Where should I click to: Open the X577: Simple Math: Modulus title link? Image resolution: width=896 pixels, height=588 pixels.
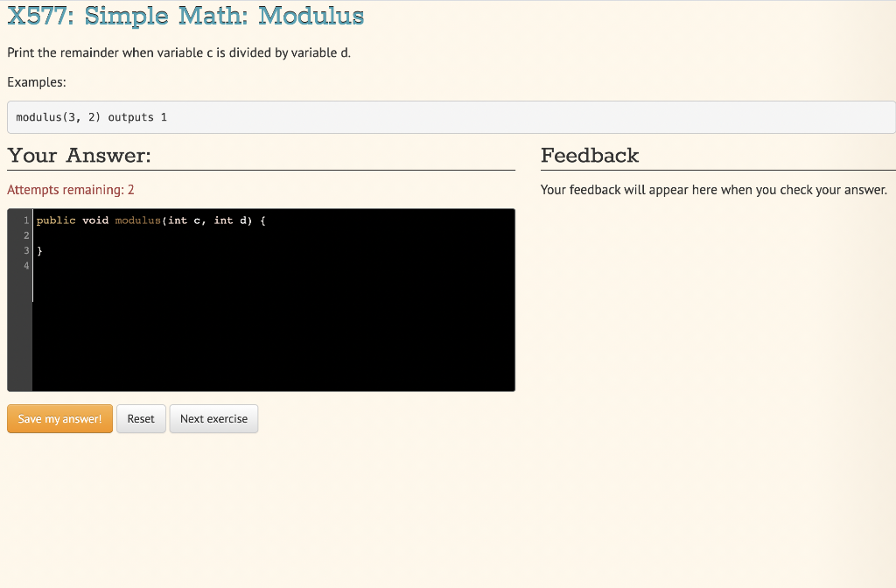coord(186,15)
